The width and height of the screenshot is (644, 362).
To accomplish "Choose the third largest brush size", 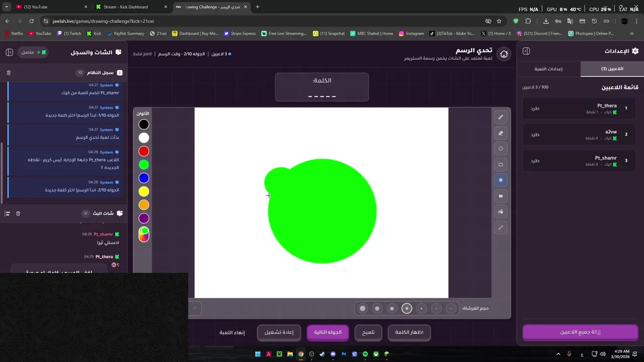I will pyautogui.click(x=392, y=308).
